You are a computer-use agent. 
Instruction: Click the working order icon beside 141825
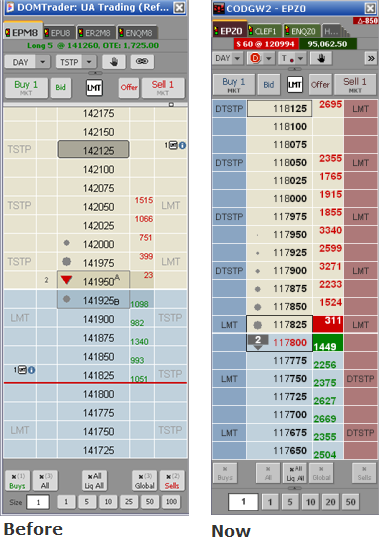pyautogui.click(x=22, y=370)
